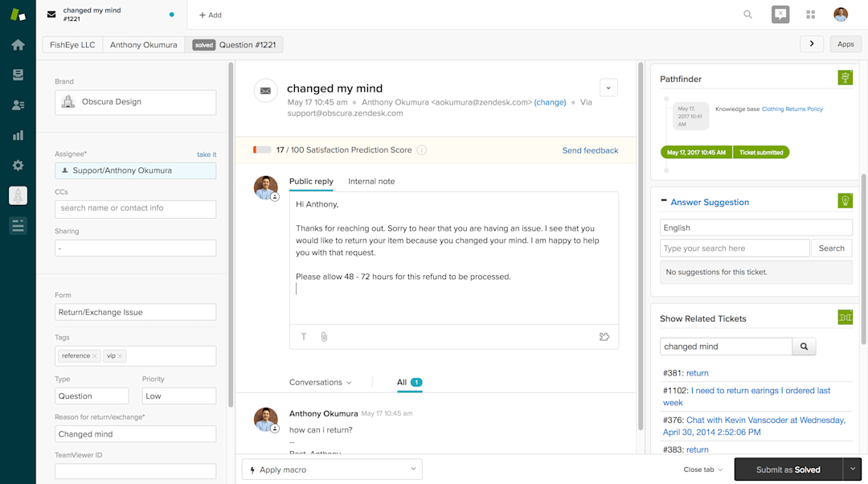Image resolution: width=868 pixels, height=484 pixels.
Task: Click the satisfaction score info icon
Action: point(422,150)
